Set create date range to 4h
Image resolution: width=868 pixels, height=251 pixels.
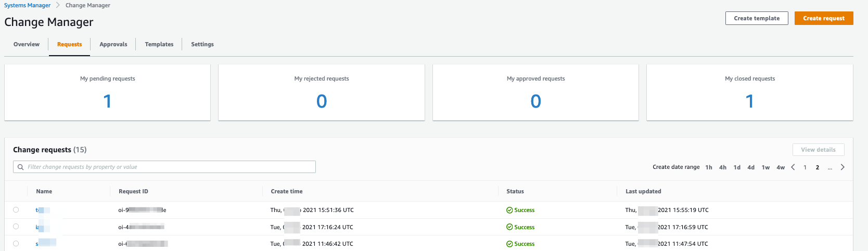tap(723, 167)
